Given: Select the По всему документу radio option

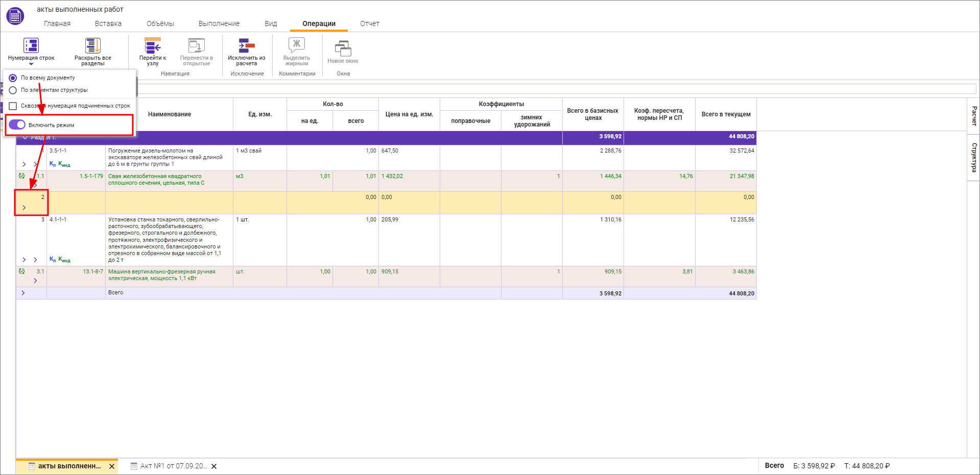Looking at the screenshot, I should pyautogui.click(x=13, y=78).
